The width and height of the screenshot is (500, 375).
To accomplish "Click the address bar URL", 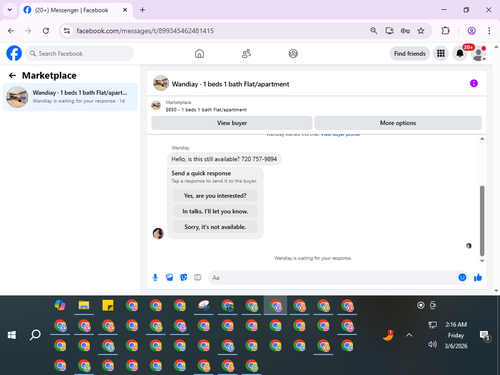I will 145,31.
